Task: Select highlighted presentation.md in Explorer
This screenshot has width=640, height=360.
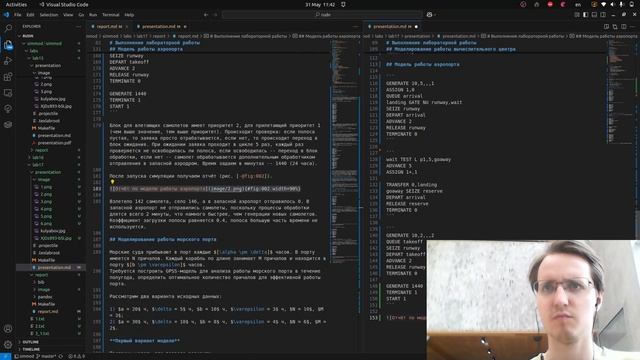Action: [51, 267]
